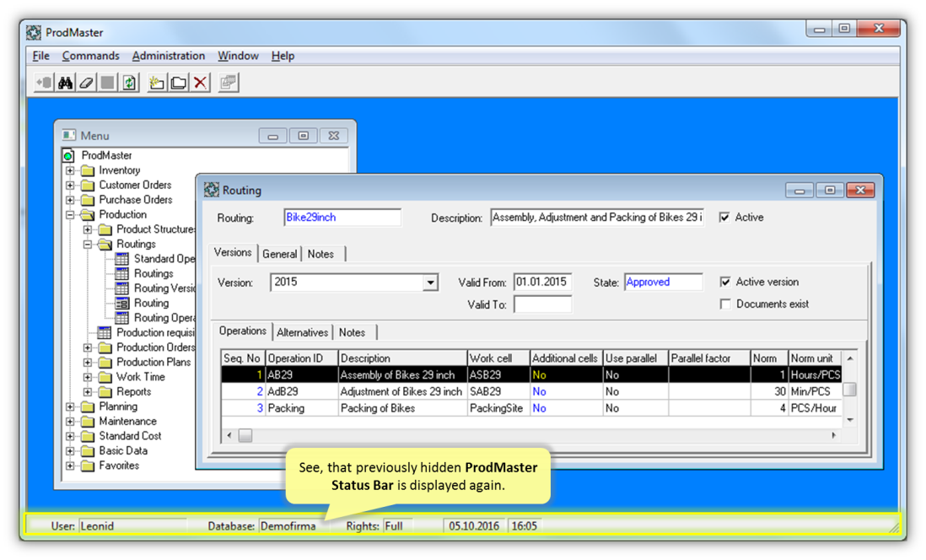Enable the Documents exist checkbox
The image size is (926, 560).
tap(725, 304)
